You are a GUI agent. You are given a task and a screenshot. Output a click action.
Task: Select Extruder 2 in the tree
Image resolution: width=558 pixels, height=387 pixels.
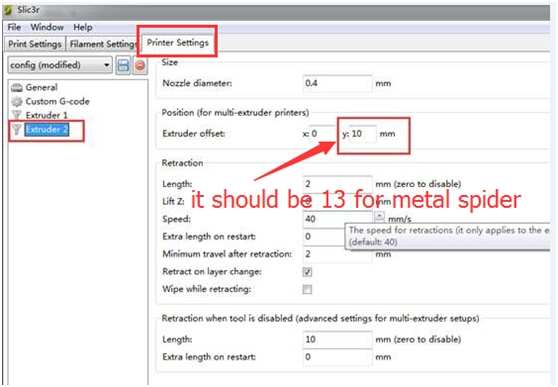(x=46, y=129)
